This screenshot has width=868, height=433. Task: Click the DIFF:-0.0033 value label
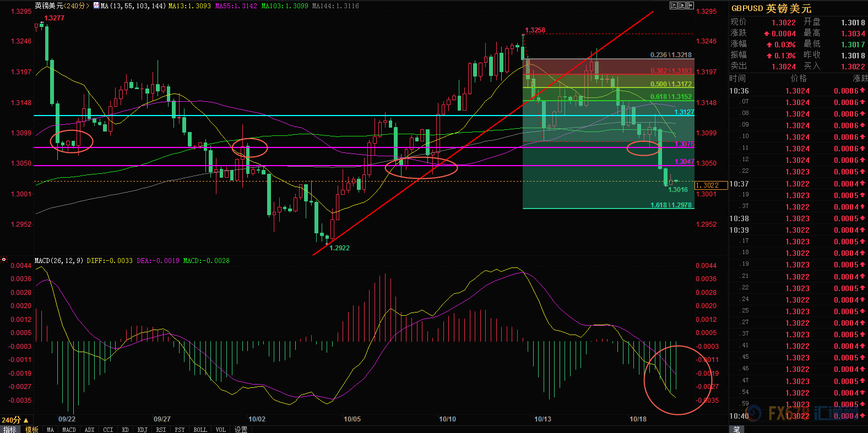point(110,261)
